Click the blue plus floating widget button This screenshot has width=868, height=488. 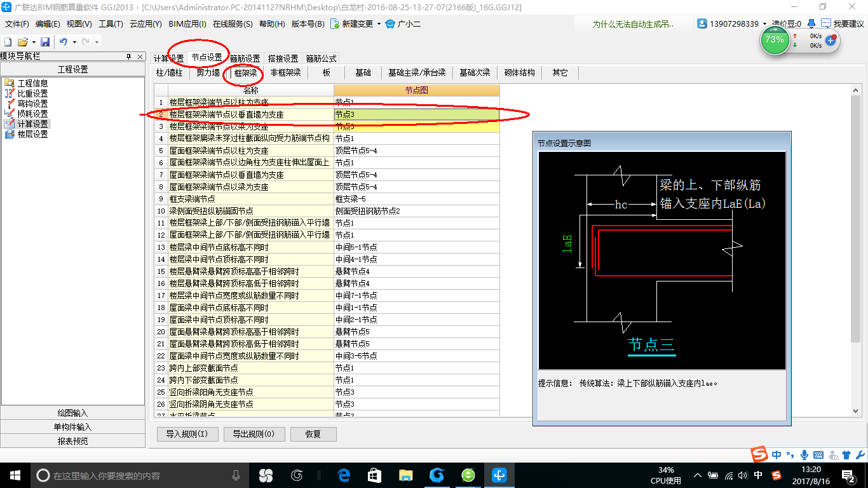[x=831, y=40]
